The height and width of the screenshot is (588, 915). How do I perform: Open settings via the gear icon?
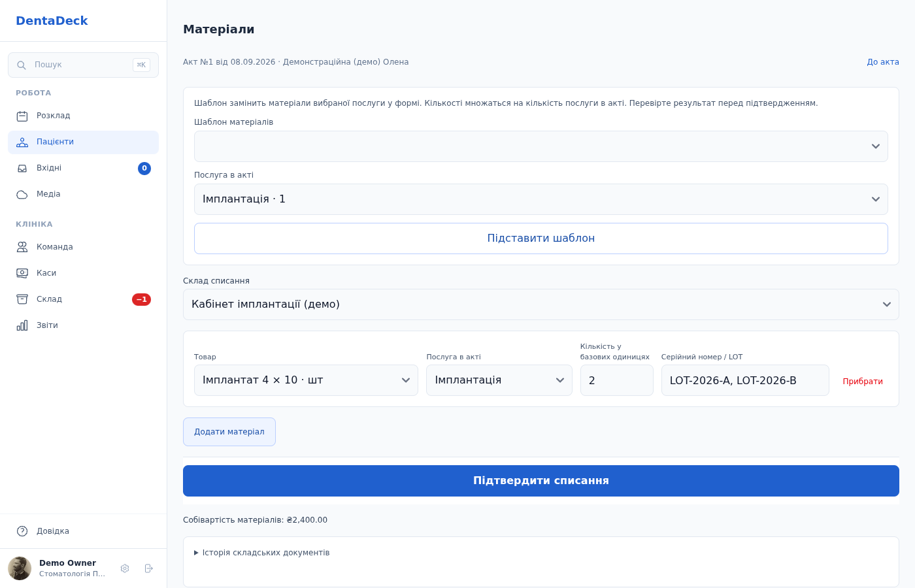click(x=125, y=568)
